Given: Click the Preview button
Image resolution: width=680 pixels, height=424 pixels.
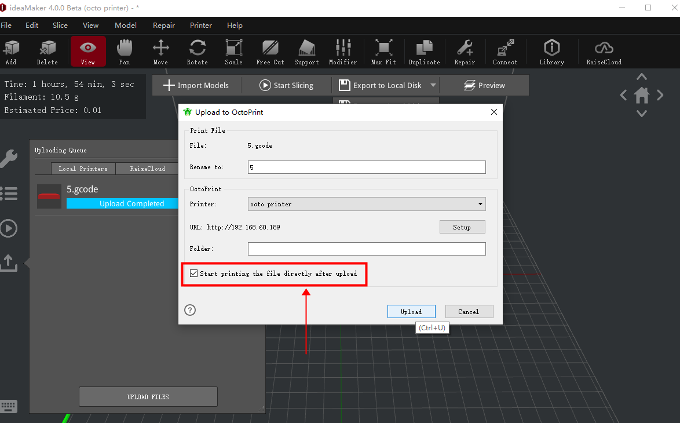Looking at the screenshot, I should click(x=484, y=85).
